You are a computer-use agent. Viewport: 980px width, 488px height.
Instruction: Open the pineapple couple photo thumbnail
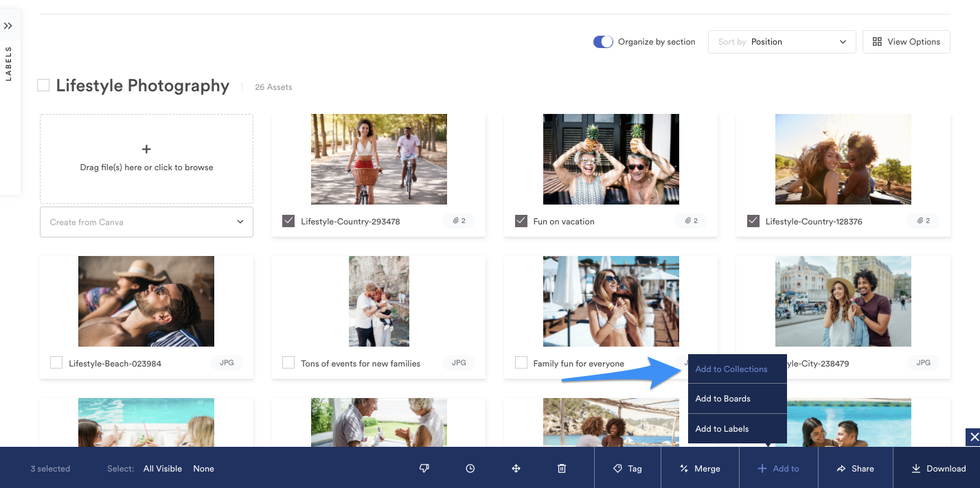tap(611, 159)
